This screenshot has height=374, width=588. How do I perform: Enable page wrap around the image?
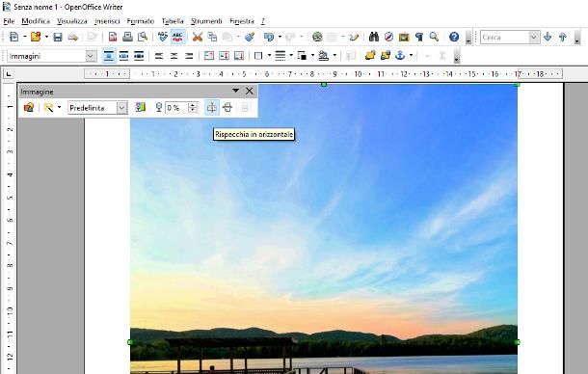[x=123, y=56]
